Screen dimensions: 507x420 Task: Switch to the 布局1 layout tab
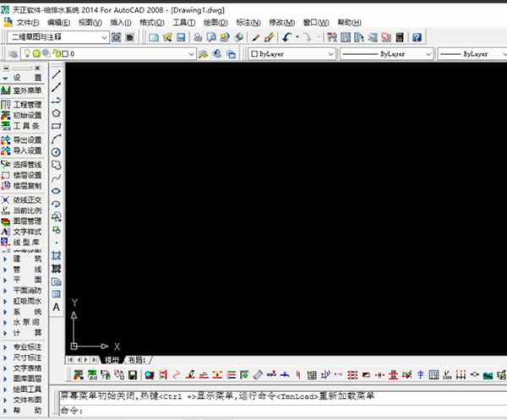[x=137, y=360]
